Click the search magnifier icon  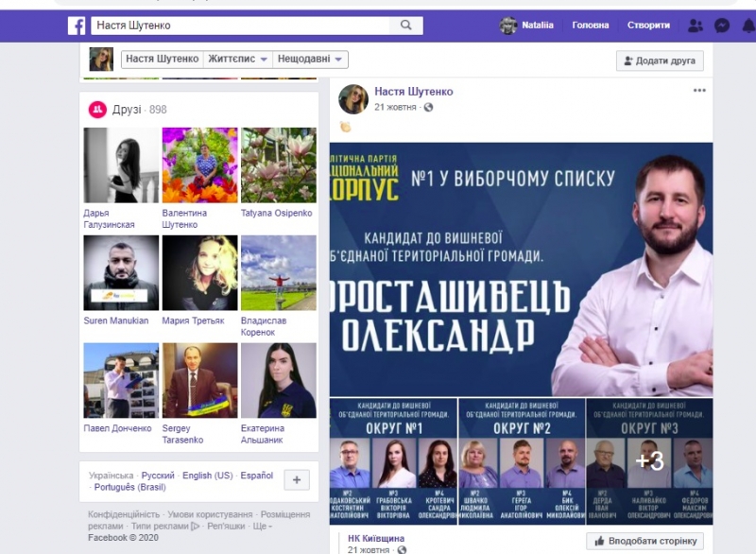pyautogui.click(x=405, y=26)
